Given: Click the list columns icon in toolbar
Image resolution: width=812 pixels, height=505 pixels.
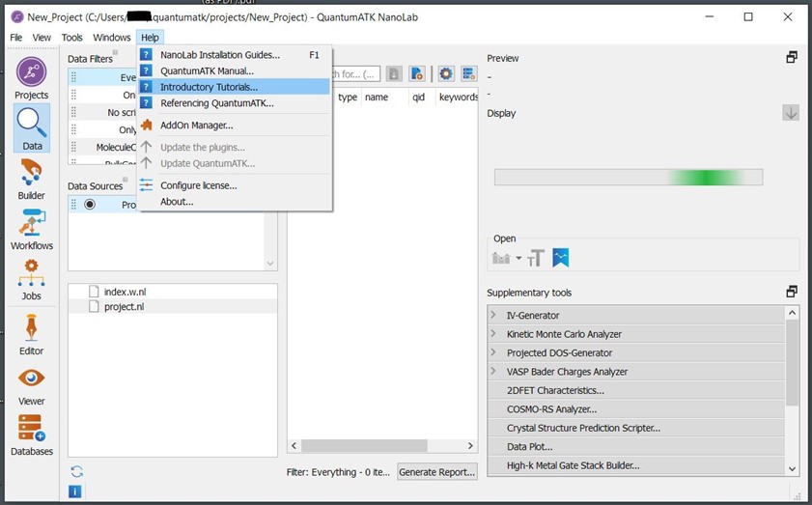Looking at the screenshot, I should (469, 73).
